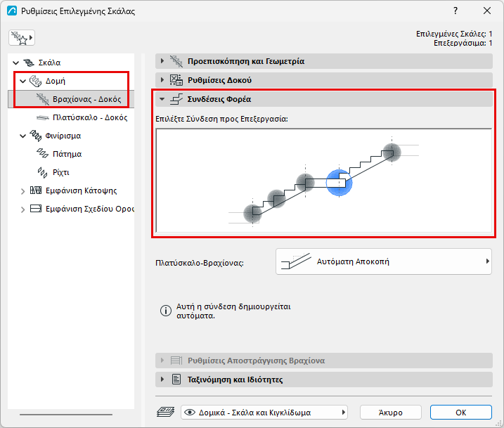
Task: Click the Βραχίονας - Δοκός stringer icon
Action: pyautogui.click(x=43, y=99)
